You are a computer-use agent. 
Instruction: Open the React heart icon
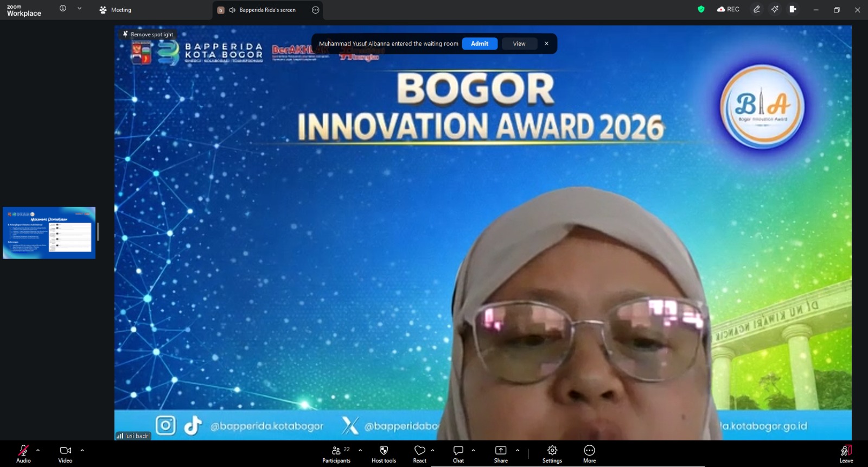420,453
